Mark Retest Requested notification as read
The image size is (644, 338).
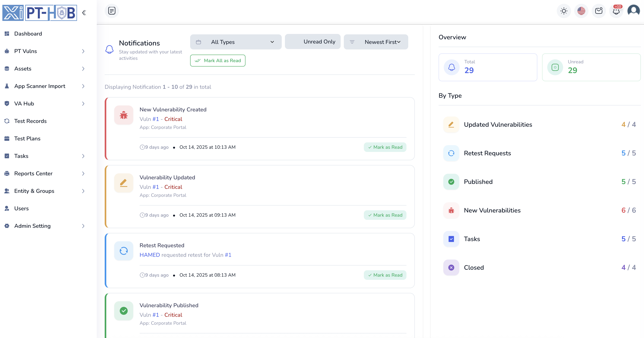tap(385, 275)
